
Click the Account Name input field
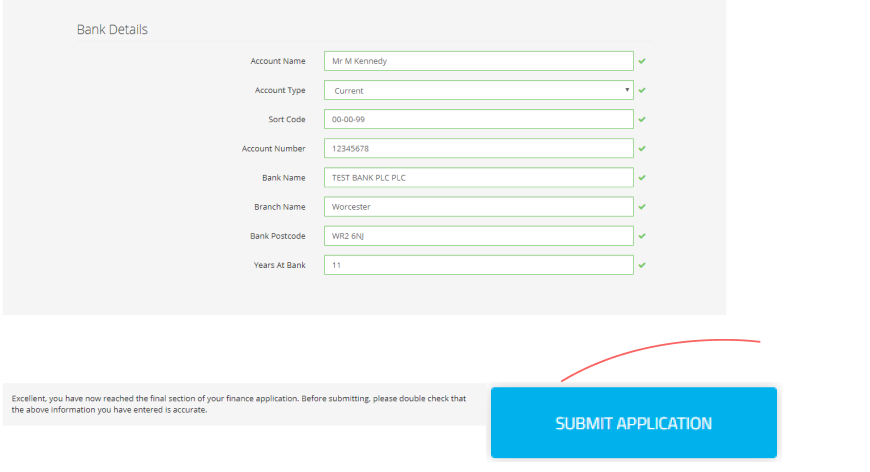(x=478, y=61)
